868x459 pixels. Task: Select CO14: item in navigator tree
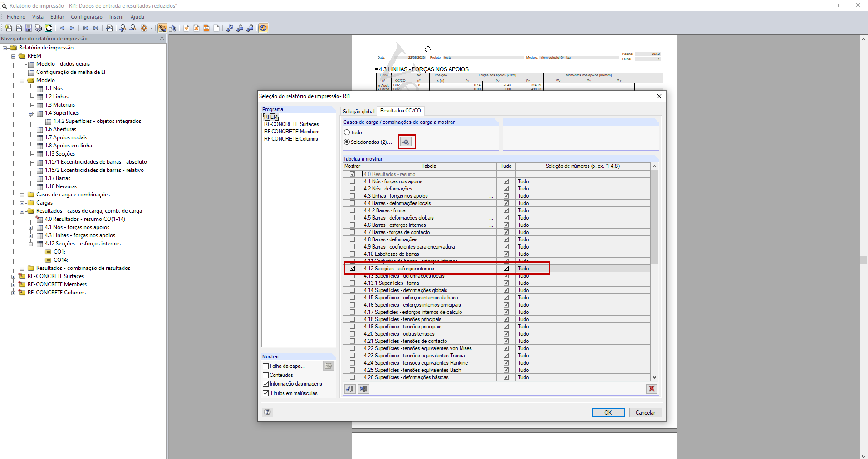coord(61,260)
